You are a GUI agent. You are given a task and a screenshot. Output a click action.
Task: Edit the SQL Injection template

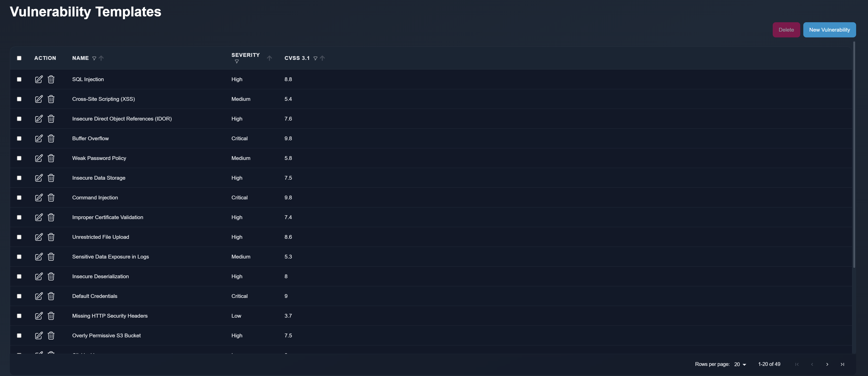[x=39, y=79]
